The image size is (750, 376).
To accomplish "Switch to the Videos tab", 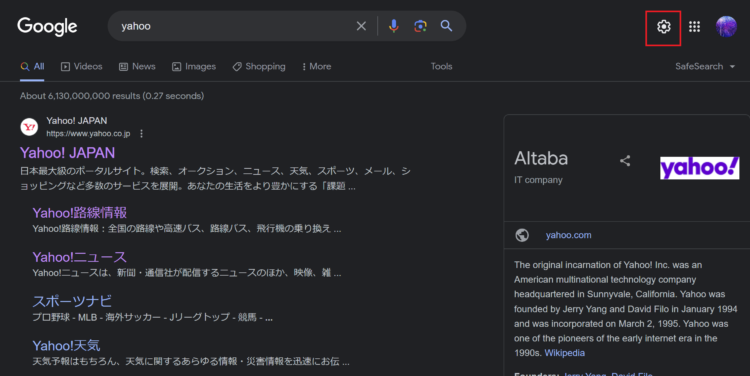I will coord(82,66).
